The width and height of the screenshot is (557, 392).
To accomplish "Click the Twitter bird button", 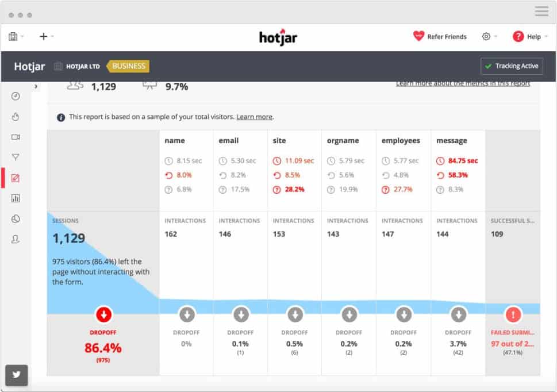I will click(16, 375).
